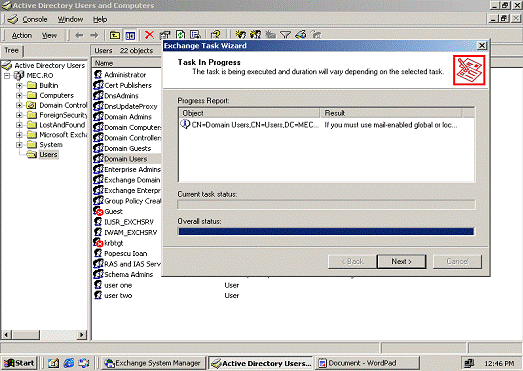The width and height of the screenshot is (523, 371).
Task: Toggle the Show/Hide console tree icon
Action: [130, 35]
